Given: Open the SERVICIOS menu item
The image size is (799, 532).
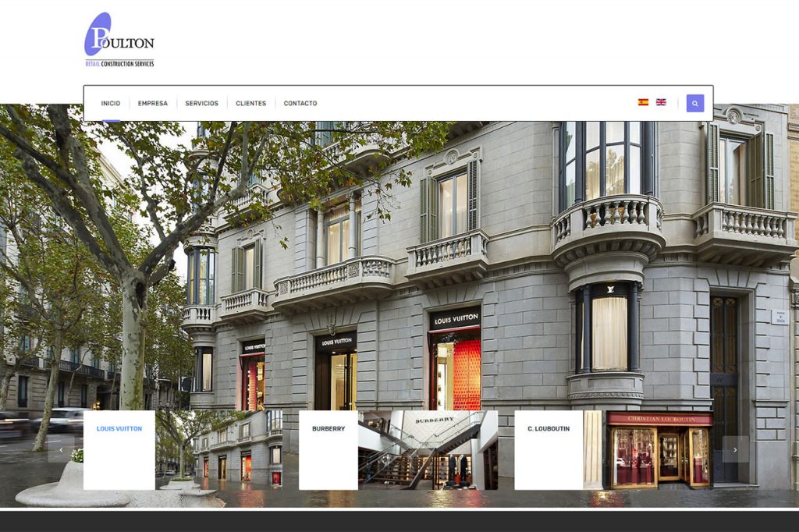Looking at the screenshot, I should (202, 104).
